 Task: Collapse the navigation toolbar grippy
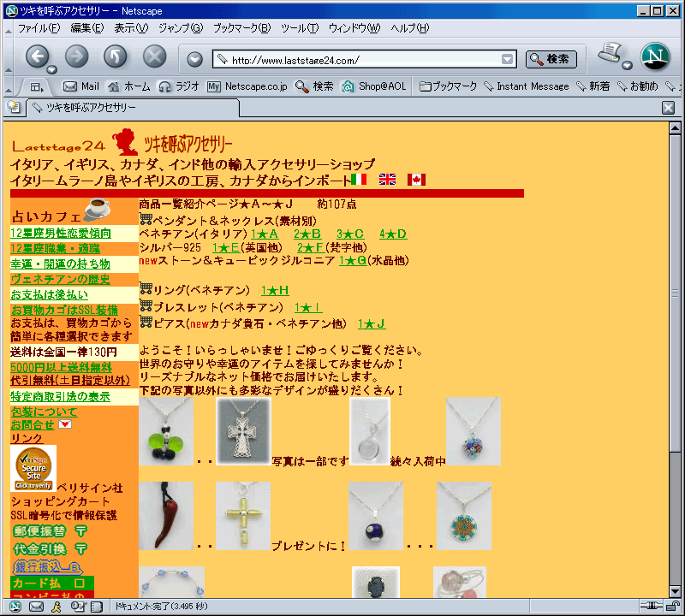click(x=9, y=57)
